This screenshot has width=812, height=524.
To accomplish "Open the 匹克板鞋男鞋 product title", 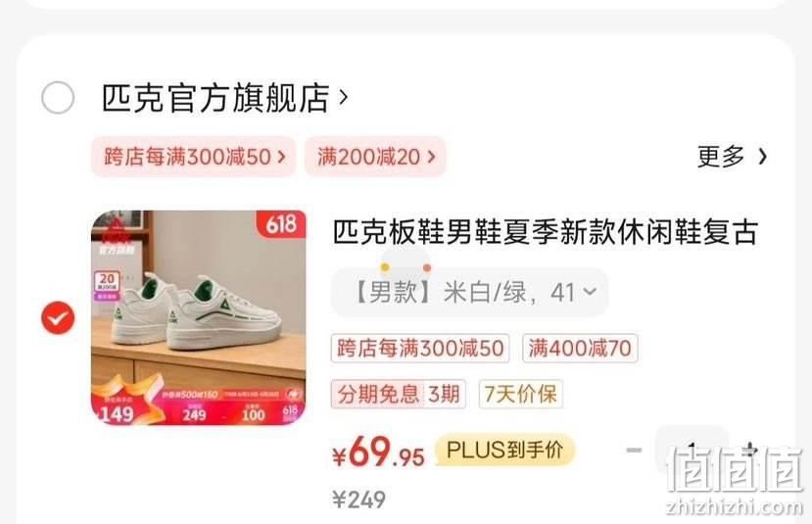I will click(546, 232).
